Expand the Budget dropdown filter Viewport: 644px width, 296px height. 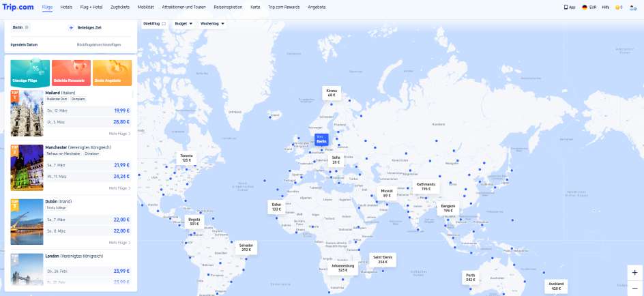click(184, 23)
